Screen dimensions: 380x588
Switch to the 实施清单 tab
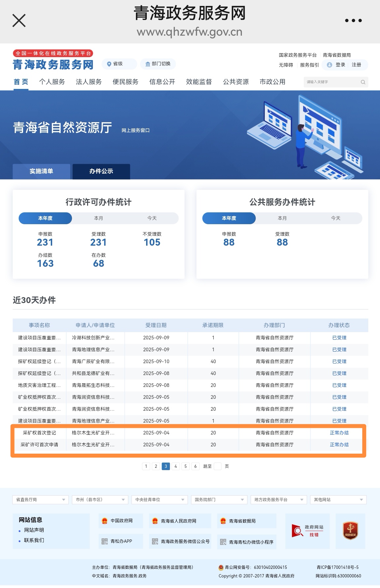tap(41, 171)
